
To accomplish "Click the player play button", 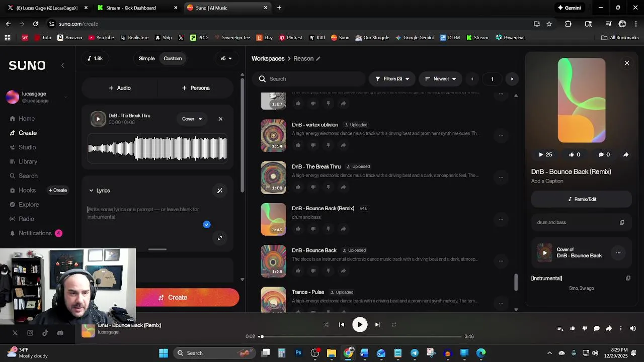I will (360, 325).
